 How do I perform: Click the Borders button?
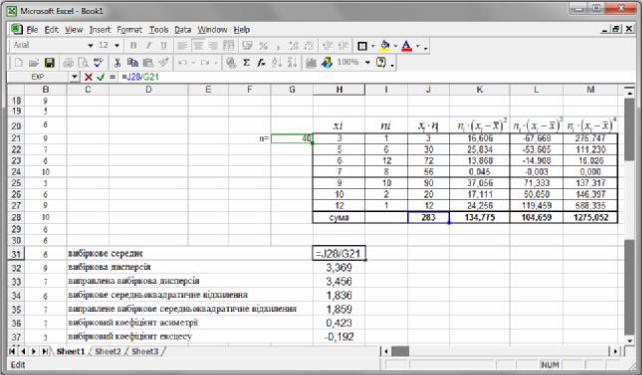(362, 46)
